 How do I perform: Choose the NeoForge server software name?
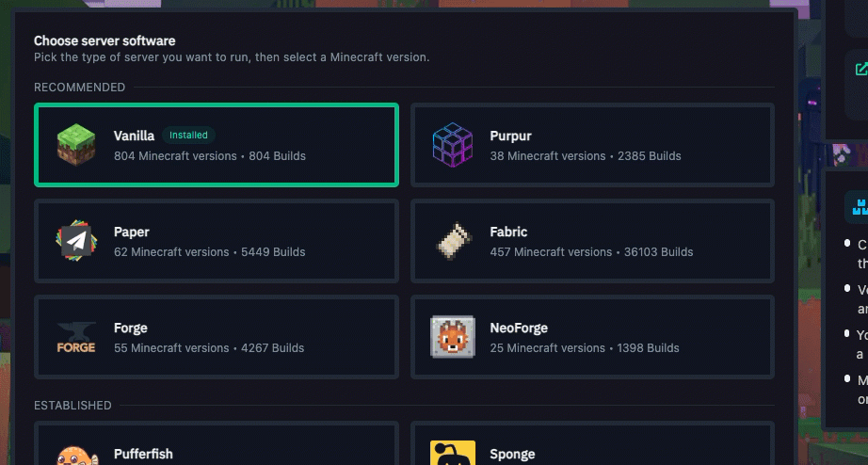(x=519, y=329)
